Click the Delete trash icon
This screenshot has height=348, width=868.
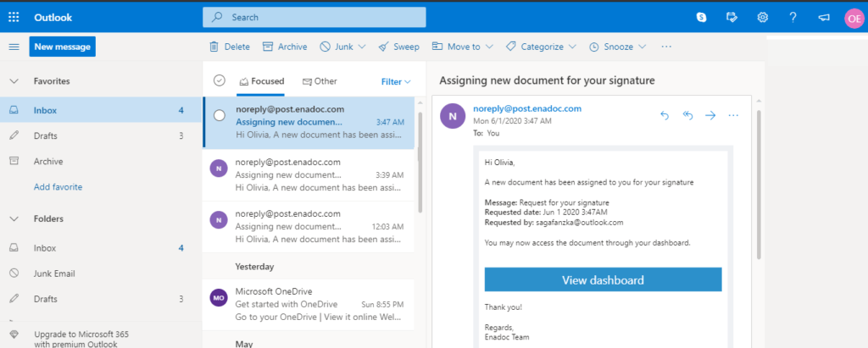pos(214,47)
